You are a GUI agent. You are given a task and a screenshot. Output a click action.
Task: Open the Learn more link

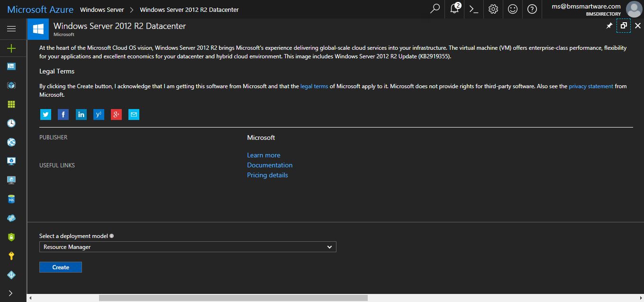coord(263,155)
